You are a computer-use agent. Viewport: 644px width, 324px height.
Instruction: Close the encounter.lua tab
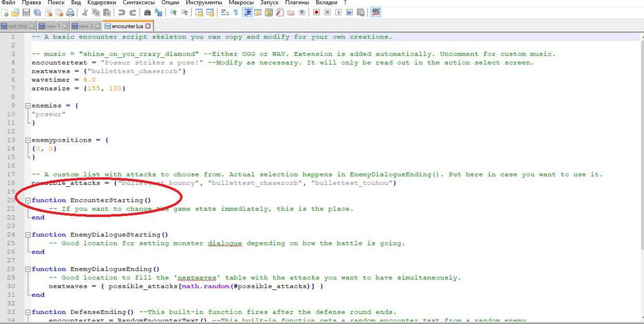[x=148, y=26]
